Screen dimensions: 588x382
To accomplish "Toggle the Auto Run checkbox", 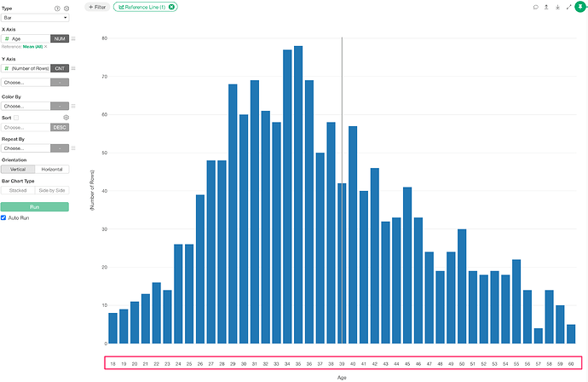I will pos(5,217).
